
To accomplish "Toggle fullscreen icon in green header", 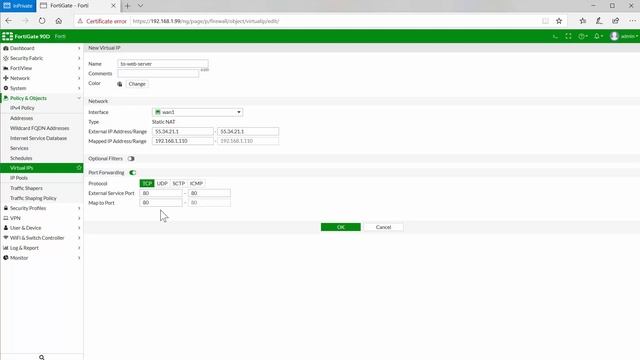I will tap(568, 36).
